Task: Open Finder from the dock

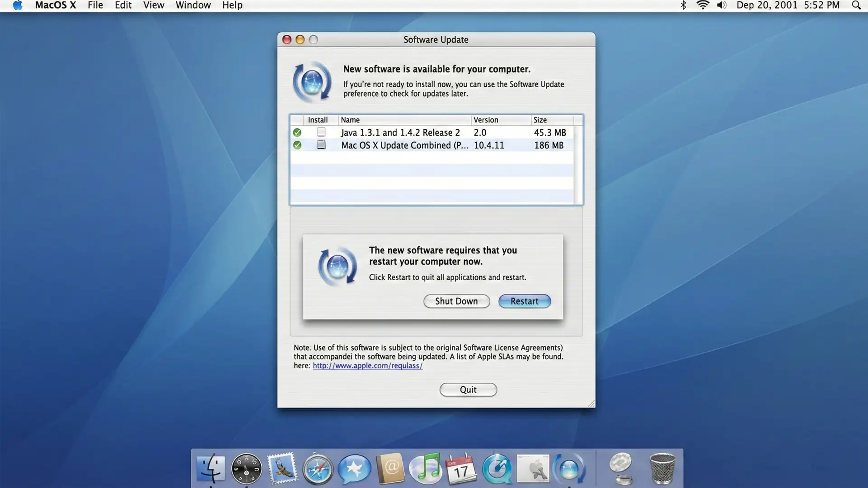Action: [211, 469]
